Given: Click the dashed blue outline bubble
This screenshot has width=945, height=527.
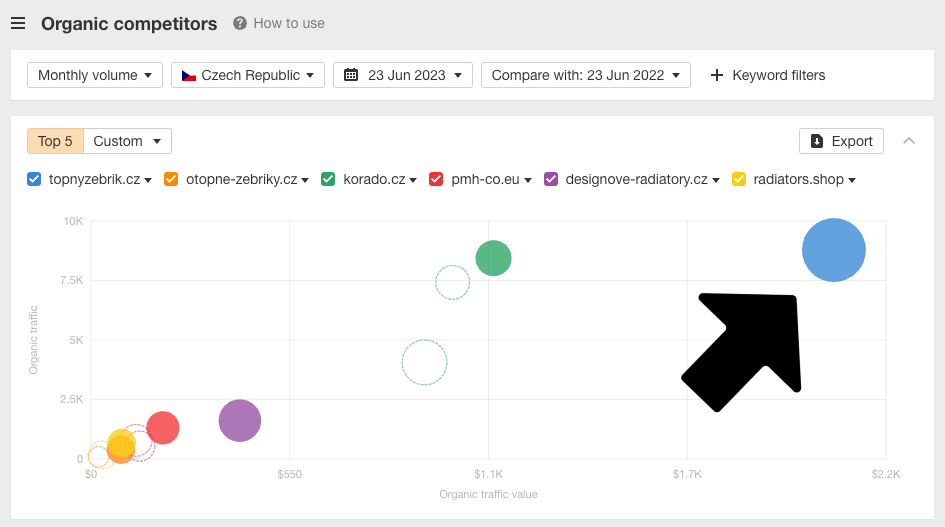Looking at the screenshot, I should [x=424, y=362].
